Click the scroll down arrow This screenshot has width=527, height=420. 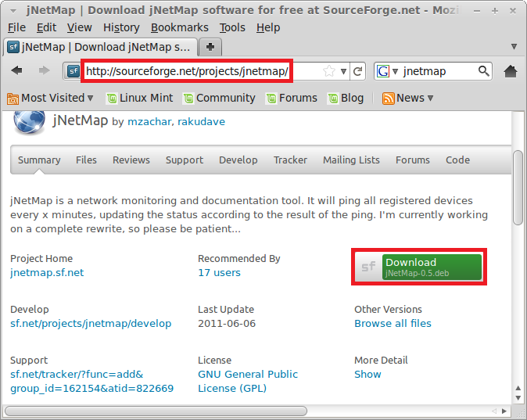click(x=518, y=398)
